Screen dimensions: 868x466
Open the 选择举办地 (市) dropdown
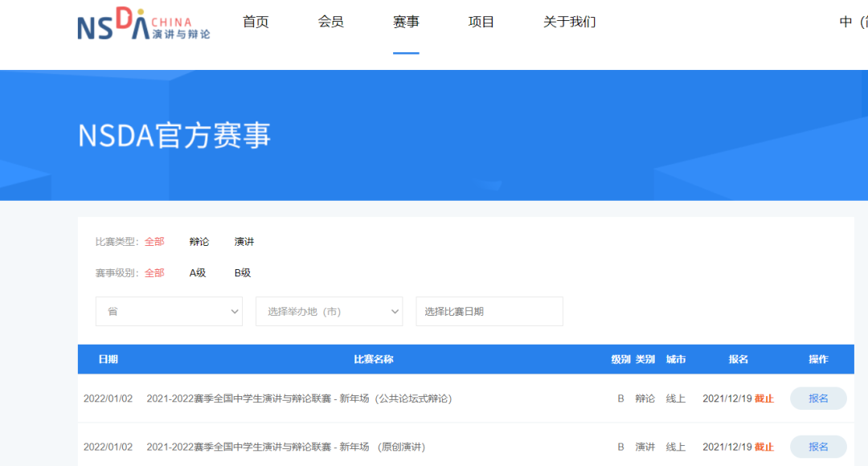pos(330,312)
